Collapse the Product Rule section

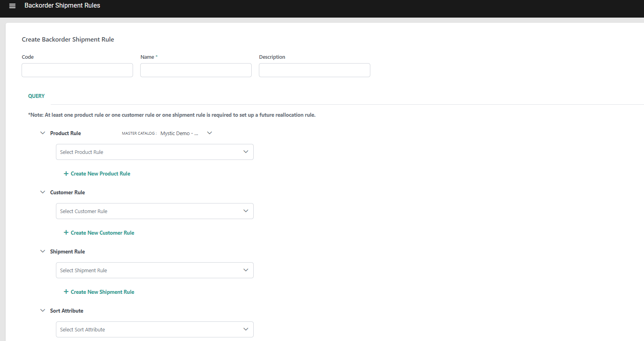pos(43,133)
